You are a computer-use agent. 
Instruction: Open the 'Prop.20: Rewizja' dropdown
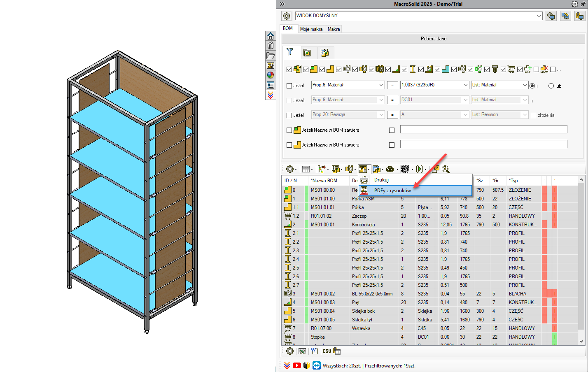pos(348,114)
